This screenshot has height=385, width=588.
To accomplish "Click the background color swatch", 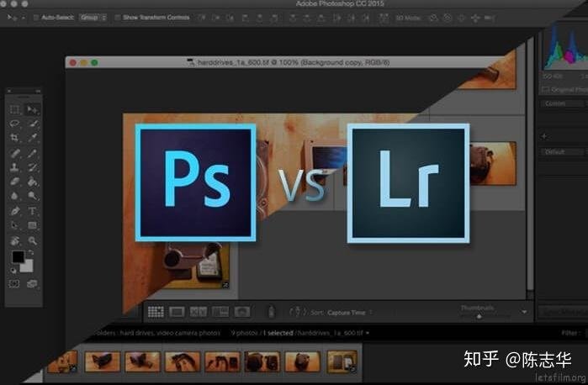I will point(28,266).
